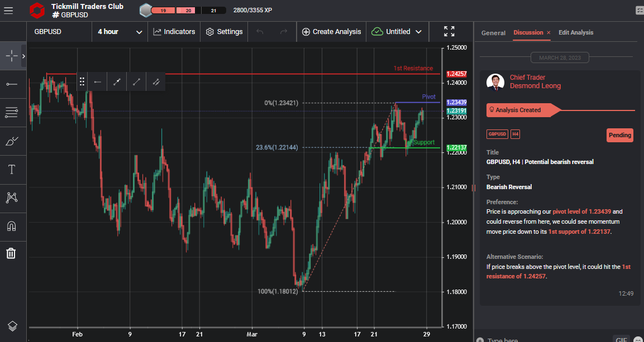Click the #GBPUSD channel title

(70, 15)
